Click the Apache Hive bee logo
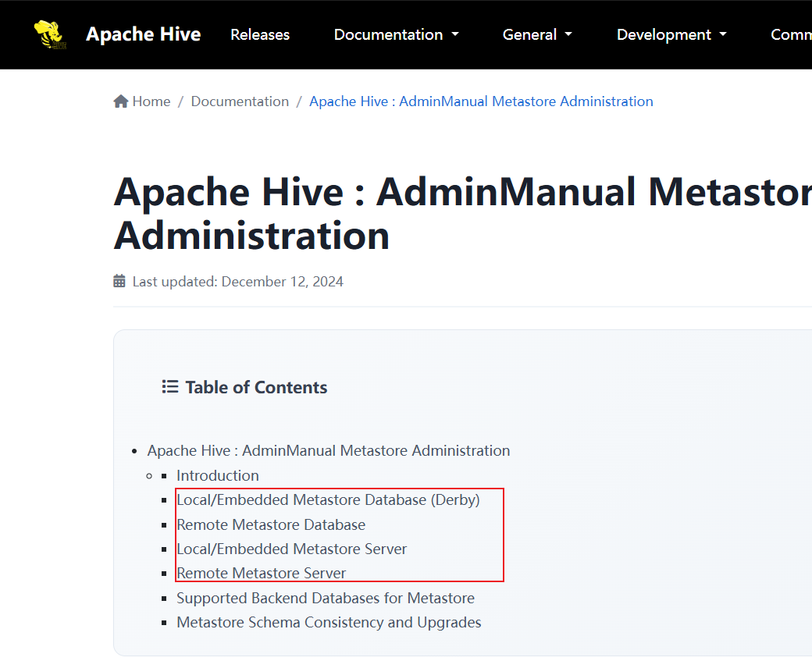Screen dimensions: 812x661 (50, 34)
